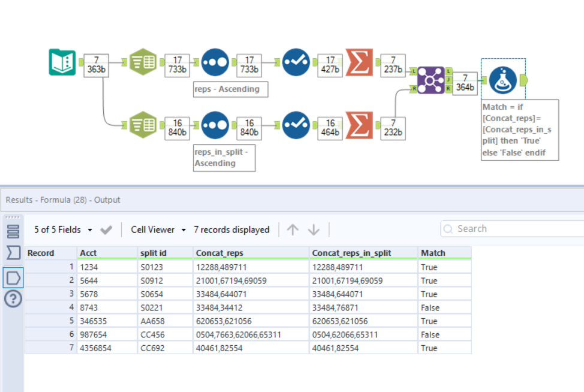Click the lower Select tool on the bottom branch
Viewport: 584px width, 392px height.
142,125
